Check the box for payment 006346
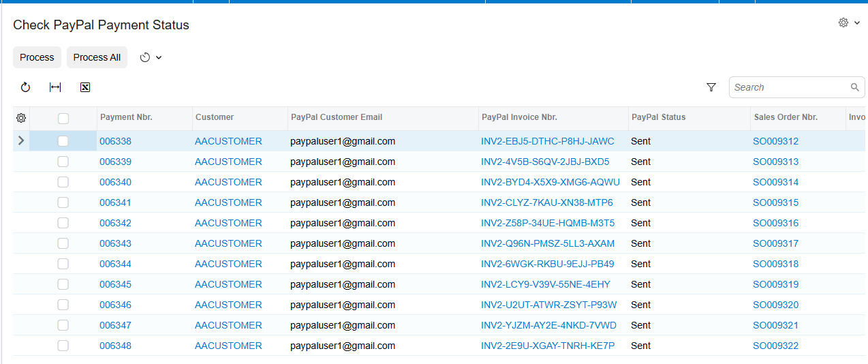Viewport: 868px width, 364px height. (x=63, y=305)
